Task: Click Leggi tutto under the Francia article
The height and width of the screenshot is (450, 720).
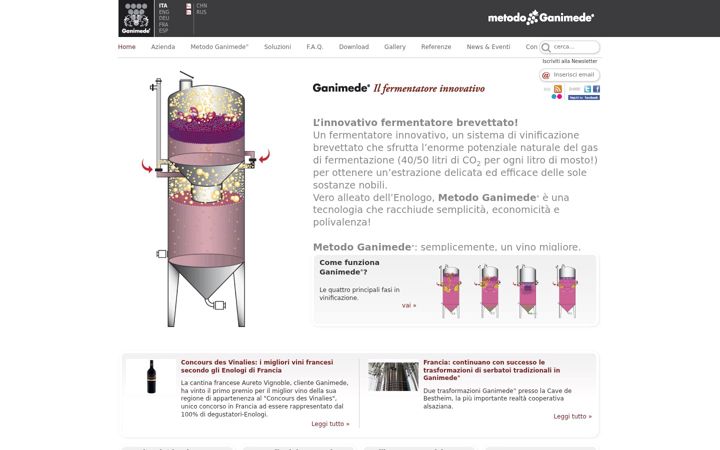Action: (572, 416)
